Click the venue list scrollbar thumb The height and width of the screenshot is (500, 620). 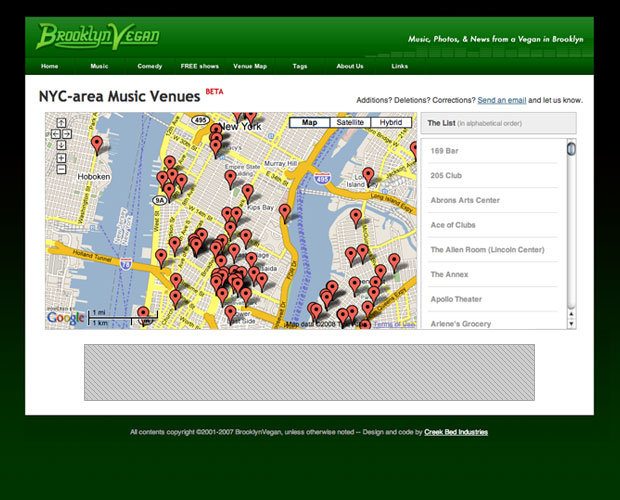coord(571,149)
